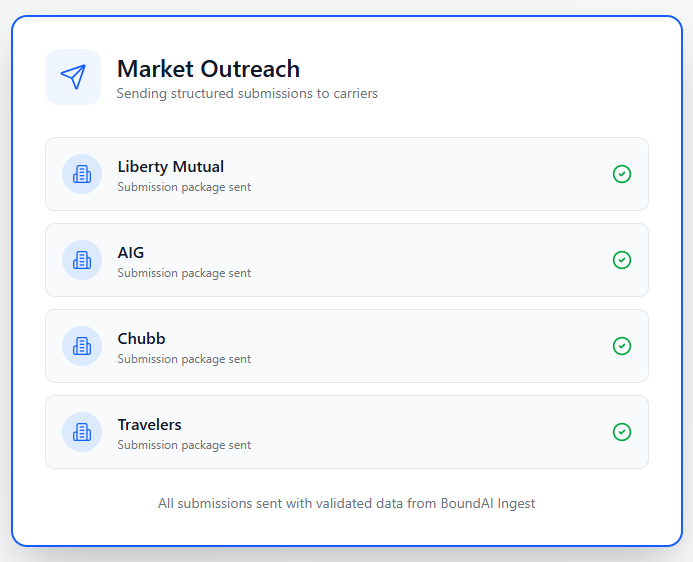Image resolution: width=693 pixels, height=562 pixels.
Task: Click Travelers' green check status icon
Action: pyautogui.click(x=621, y=432)
